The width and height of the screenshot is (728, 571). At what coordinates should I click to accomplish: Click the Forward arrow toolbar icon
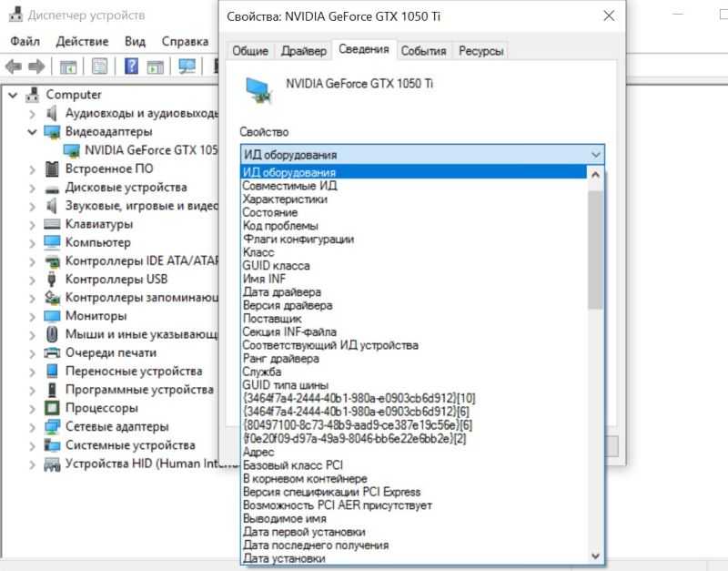pyautogui.click(x=36, y=66)
